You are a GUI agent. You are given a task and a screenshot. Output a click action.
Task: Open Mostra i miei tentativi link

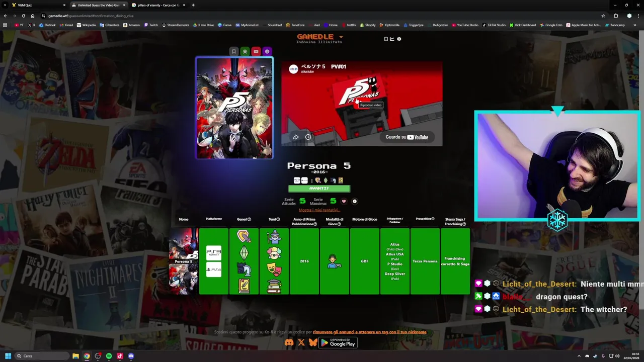[319, 210]
